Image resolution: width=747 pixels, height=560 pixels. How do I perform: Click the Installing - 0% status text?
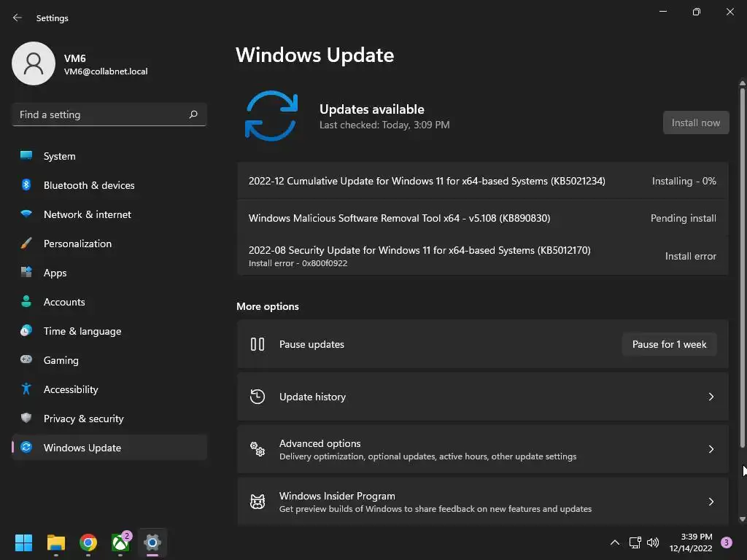point(684,181)
